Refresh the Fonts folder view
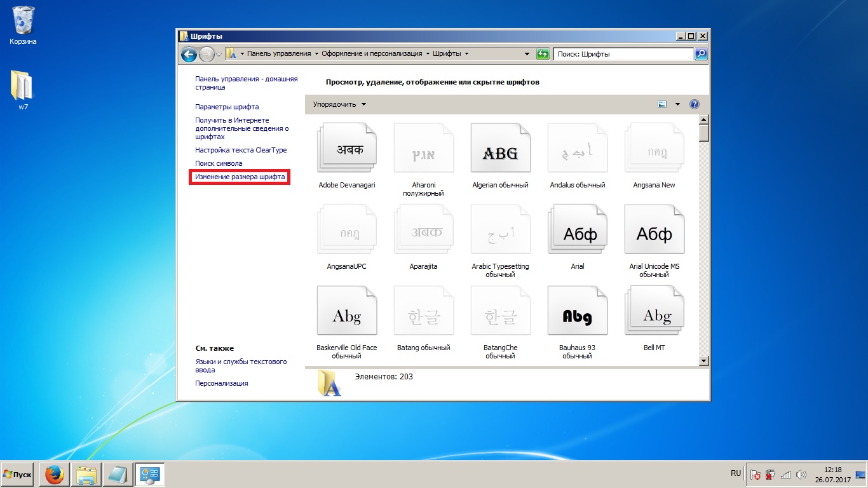This screenshot has width=868, height=488. click(x=543, y=54)
